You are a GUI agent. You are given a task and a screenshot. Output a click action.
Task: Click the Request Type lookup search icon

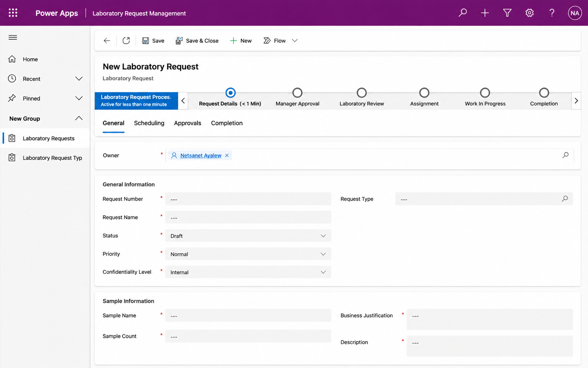pos(565,199)
